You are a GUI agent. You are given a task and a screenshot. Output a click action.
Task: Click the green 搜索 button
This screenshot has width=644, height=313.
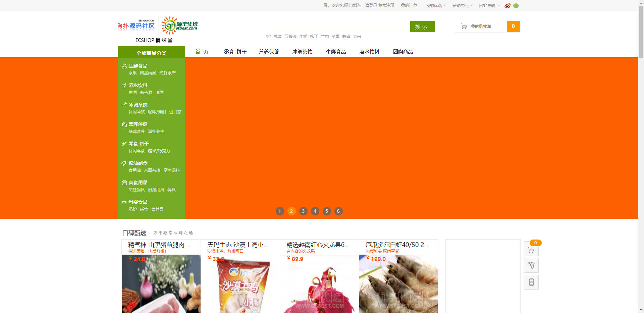point(422,27)
